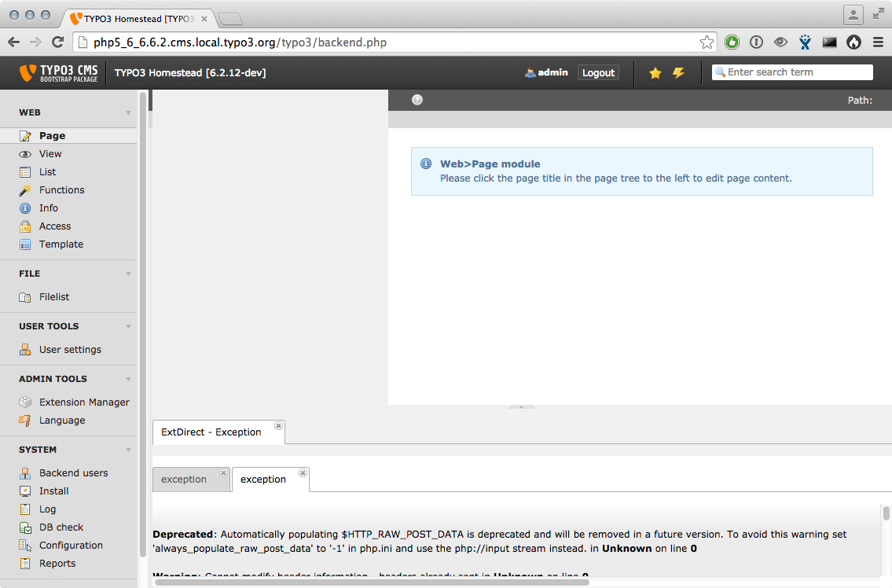Open the Template module
The width and height of the screenshot is (892, 588).
[x=61, y=244]
